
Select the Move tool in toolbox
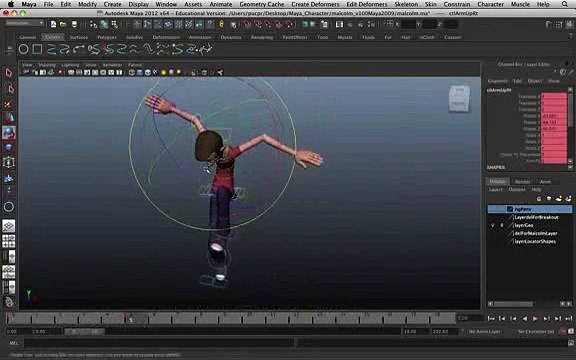tap(9, 118)
